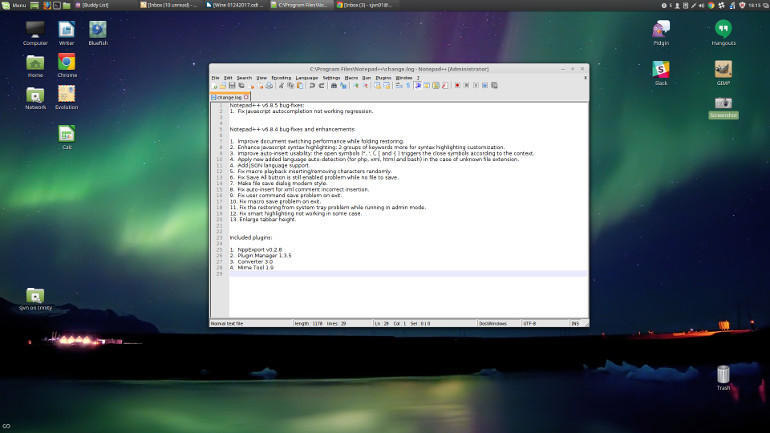Click the Cut (scissors) toolbar icon
The width and height of the screenshot is (770, 433).
pyautogui.click(x=281, y=85)
